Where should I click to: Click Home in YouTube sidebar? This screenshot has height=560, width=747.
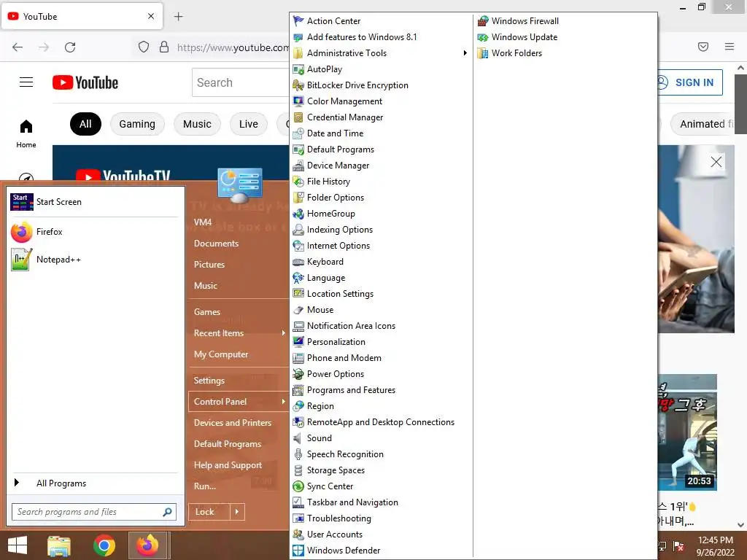click(26, 133)
